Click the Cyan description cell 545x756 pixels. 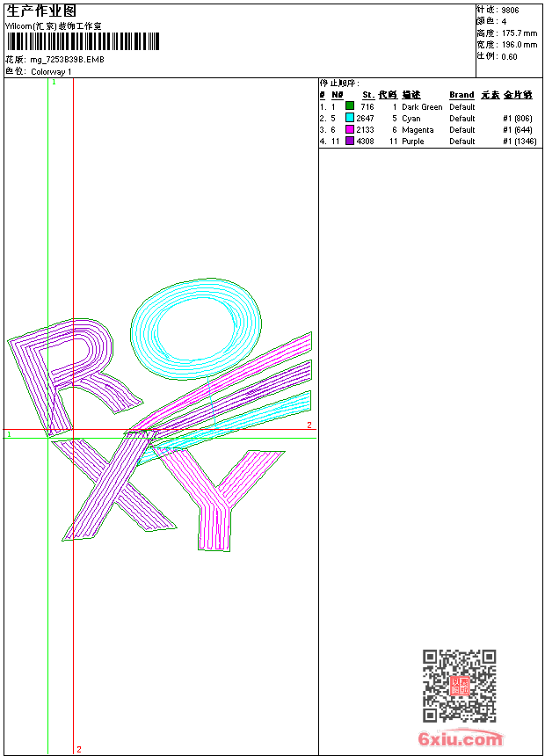[411, 119]
